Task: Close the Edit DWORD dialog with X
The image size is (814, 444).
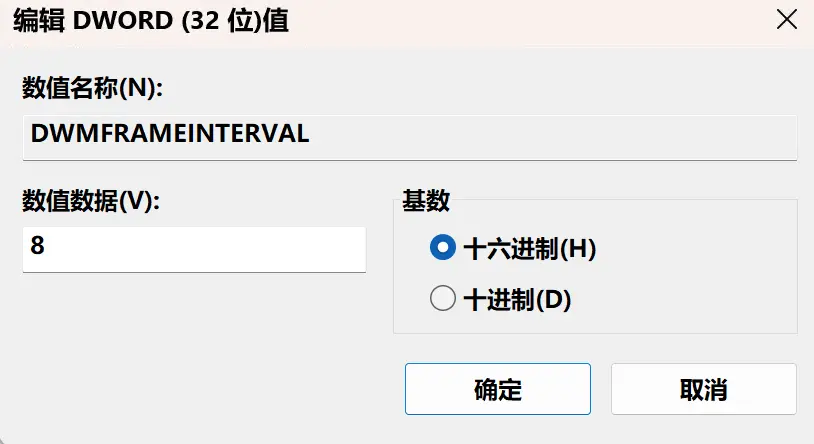Action: [x=786, y=20]
